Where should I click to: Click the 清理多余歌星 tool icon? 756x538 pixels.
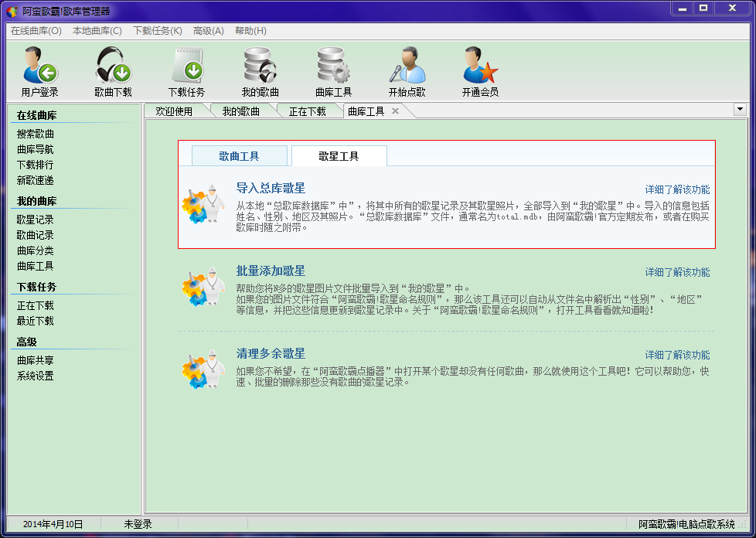tap(203, 369)
